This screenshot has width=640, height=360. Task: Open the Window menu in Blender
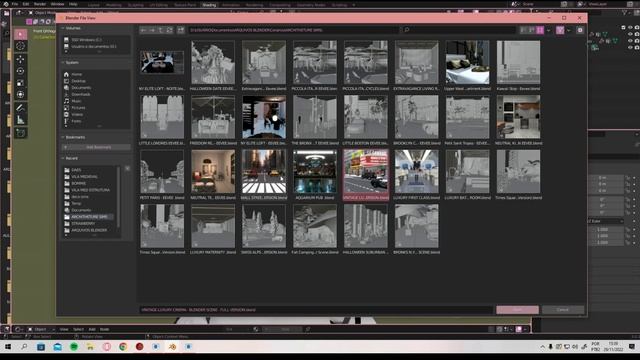(x=57, y=4)
